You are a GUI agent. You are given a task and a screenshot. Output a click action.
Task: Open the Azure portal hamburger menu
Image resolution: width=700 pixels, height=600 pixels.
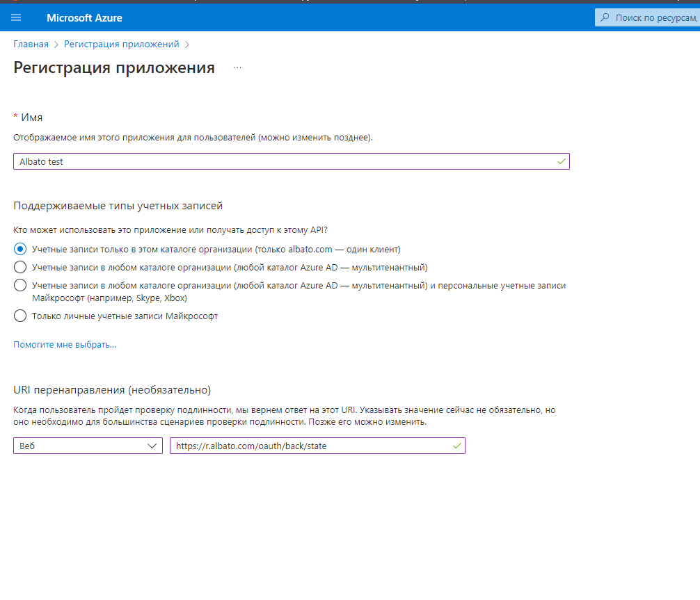(16, 17)
